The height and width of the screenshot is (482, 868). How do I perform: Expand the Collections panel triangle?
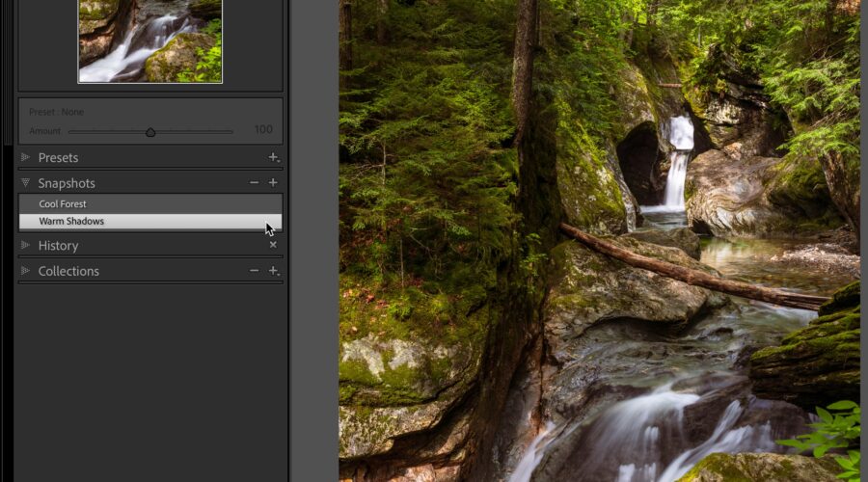26,271
